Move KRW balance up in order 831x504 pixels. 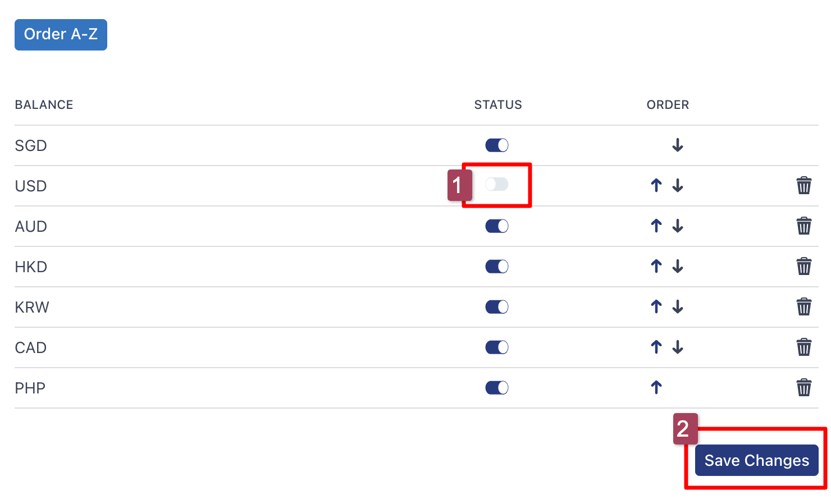[x=656, y=307]
